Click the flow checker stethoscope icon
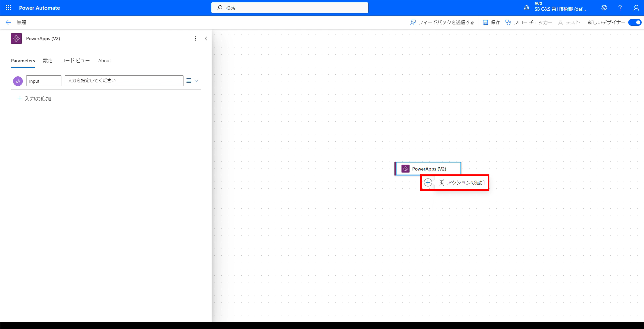The height and width of the screenshot is (329, 644). (508, 23)
